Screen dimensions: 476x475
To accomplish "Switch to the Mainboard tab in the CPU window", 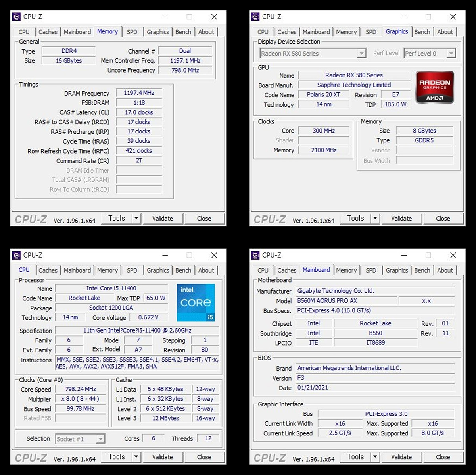I will coord(77,270).
